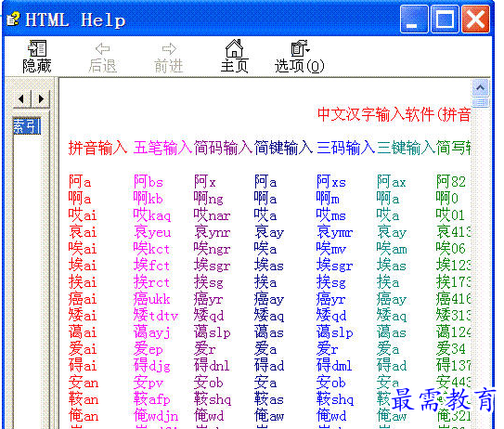Click the blue entry 阿xs
This screenshot has height=429, width=504.
pyautogui.click(x=331, y=182)
